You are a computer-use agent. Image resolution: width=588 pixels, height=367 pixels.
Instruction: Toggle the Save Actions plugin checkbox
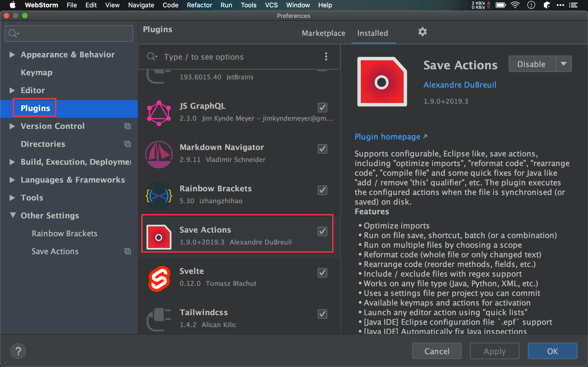tap(322, 231)
